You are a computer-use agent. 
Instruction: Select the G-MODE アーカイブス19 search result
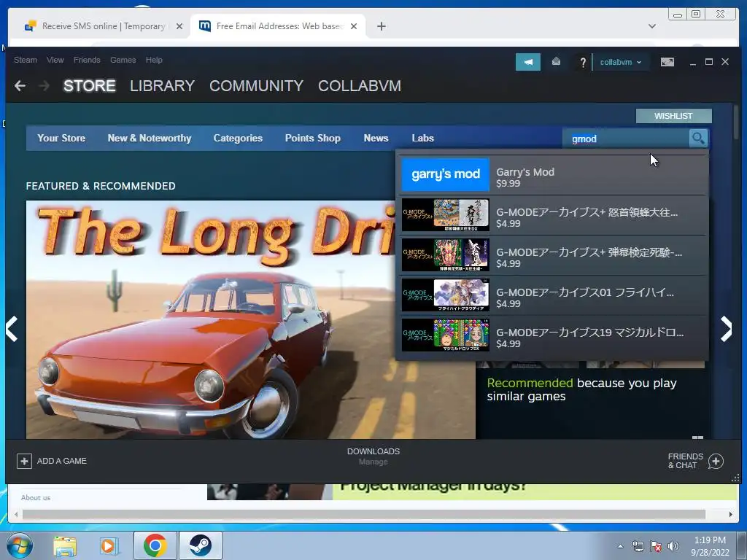point(553,335)
